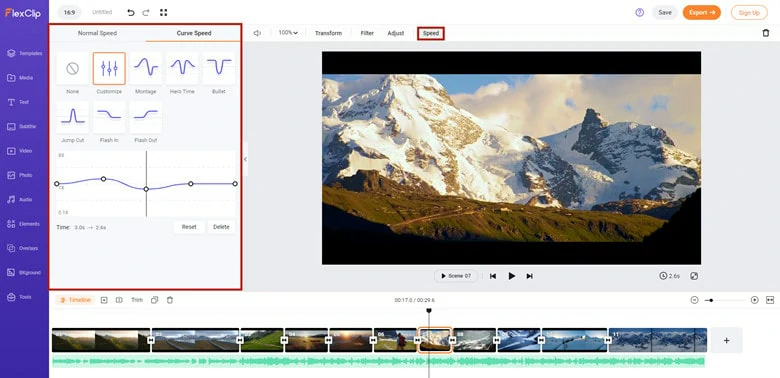The image size is (780, 378).
Task: Apply the Flash In speed preset
Action: [109, 117]
